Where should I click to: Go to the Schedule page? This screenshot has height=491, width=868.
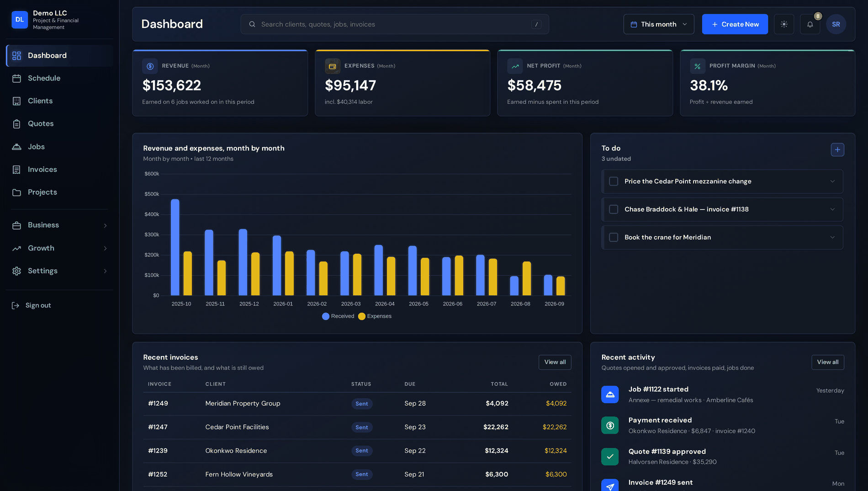click(x=59, y=79)
